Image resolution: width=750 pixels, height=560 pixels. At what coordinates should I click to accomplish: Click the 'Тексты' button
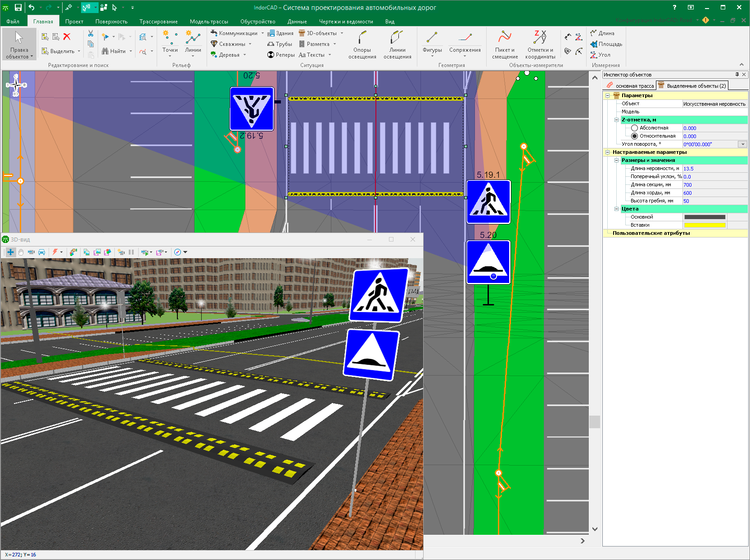point(312,55)
